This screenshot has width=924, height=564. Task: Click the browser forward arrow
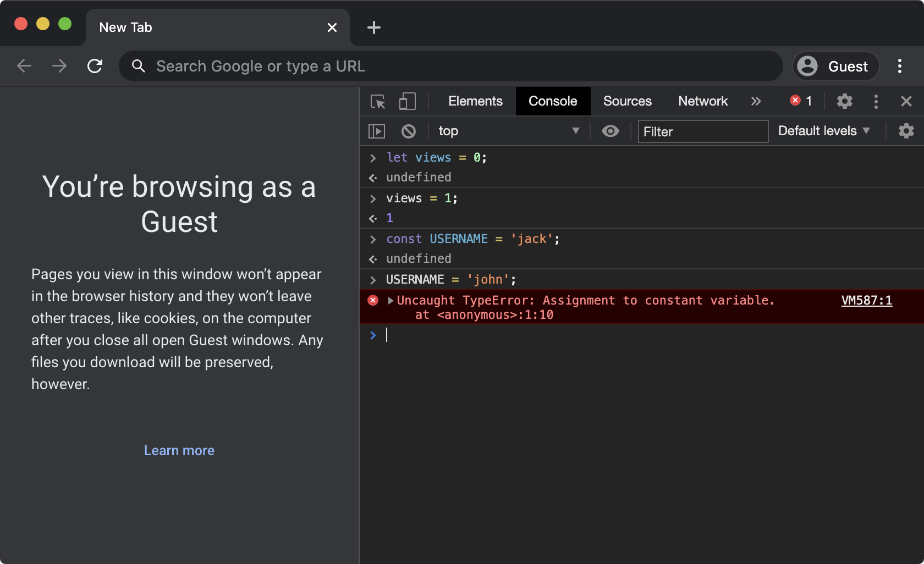click(x=59, y=66)
